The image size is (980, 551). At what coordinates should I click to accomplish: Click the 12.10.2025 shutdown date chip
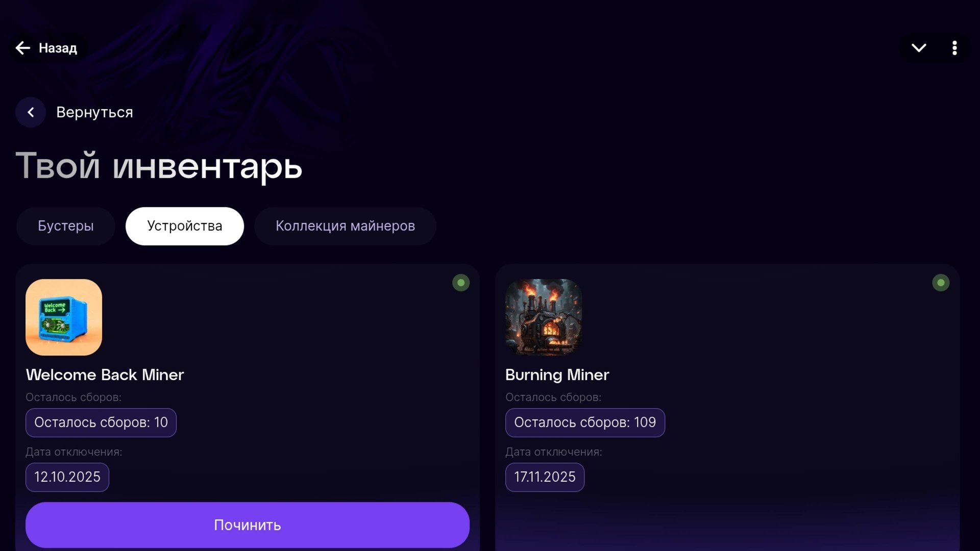pyautogui.click(x=67, y=477)
